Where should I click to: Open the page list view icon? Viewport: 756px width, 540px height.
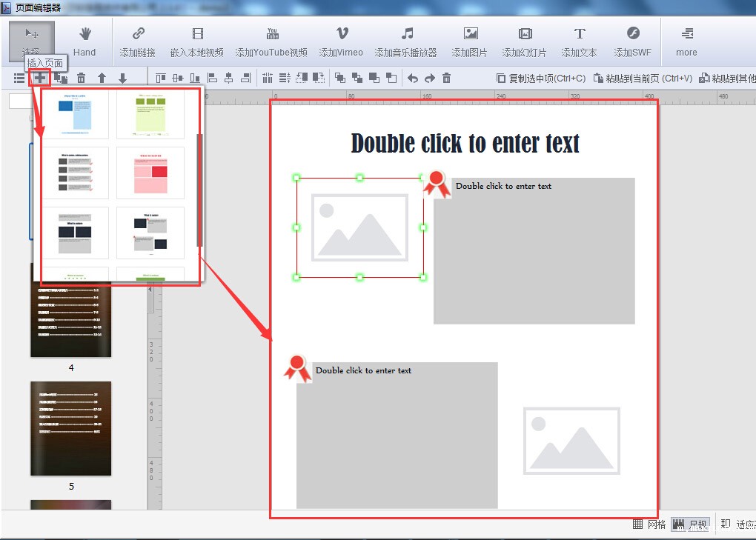point(19,78)
